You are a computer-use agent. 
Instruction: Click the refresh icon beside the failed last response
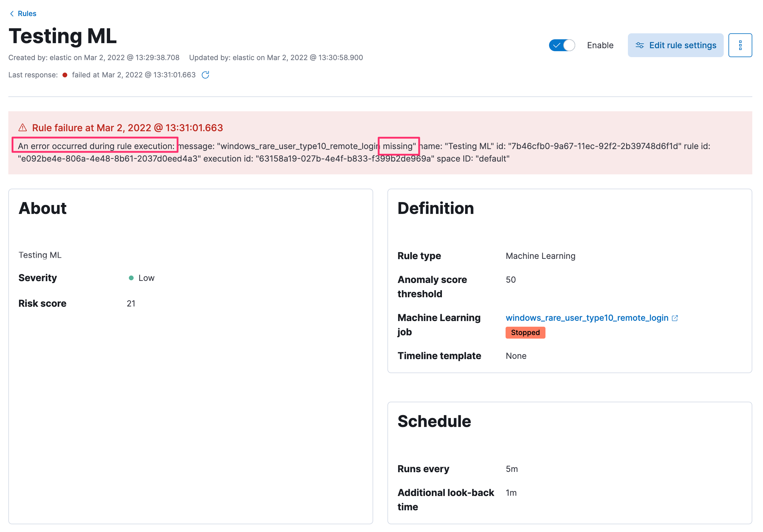tap(205, 75)
